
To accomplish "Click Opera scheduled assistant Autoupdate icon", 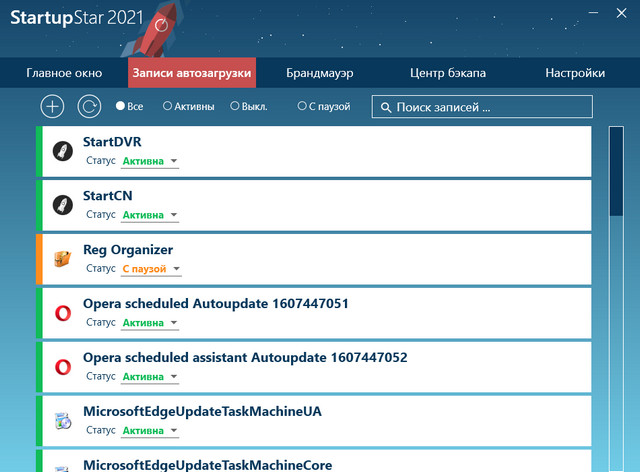I will coord(63,367).
